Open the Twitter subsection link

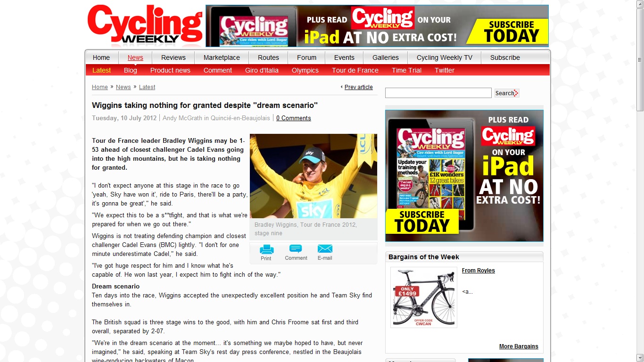point(445,70)
